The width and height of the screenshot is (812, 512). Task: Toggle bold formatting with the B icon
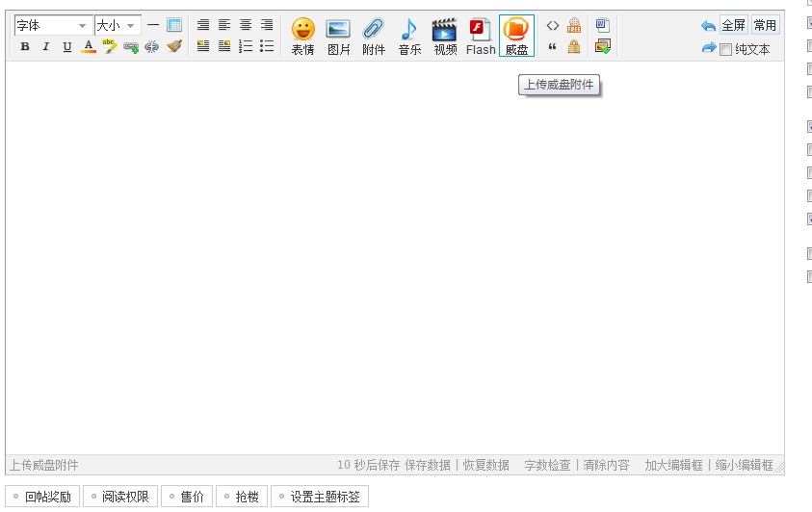click(x=25, y=46)
